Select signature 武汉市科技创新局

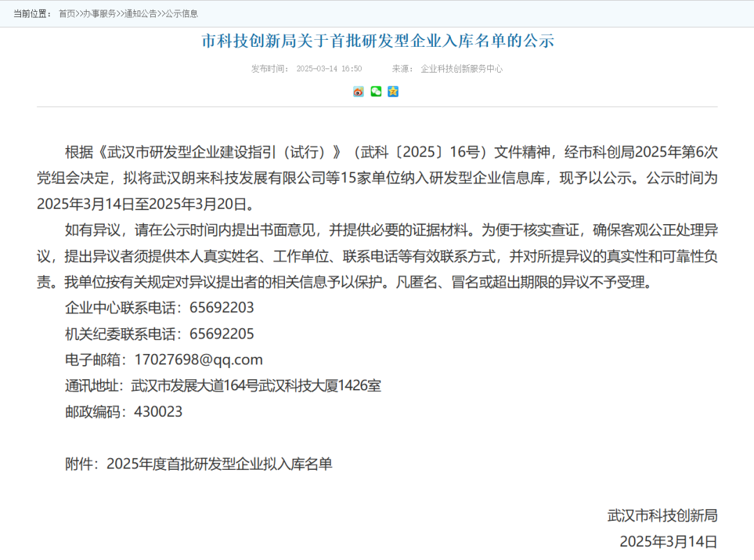(x=662, y=516)
